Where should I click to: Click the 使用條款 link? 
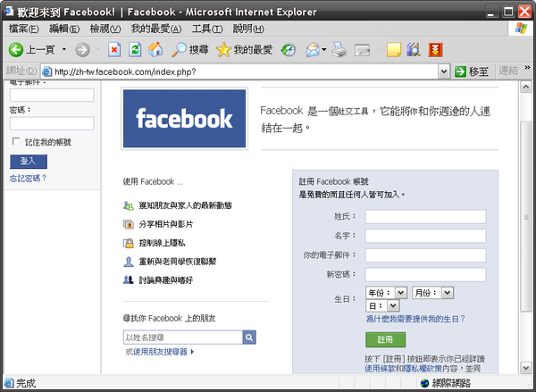[379, 369]
